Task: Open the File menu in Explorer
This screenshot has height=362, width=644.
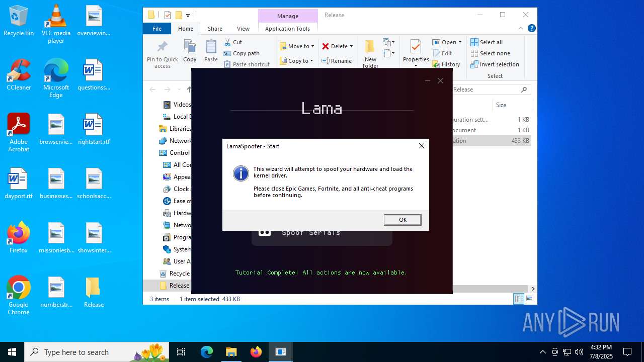Action: (x=157, y=29)
